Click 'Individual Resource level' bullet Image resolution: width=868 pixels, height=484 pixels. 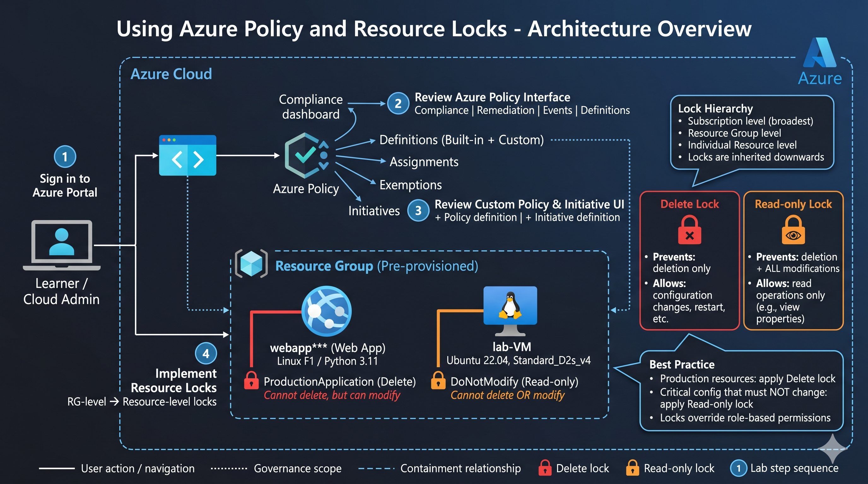tap(742, 145)
